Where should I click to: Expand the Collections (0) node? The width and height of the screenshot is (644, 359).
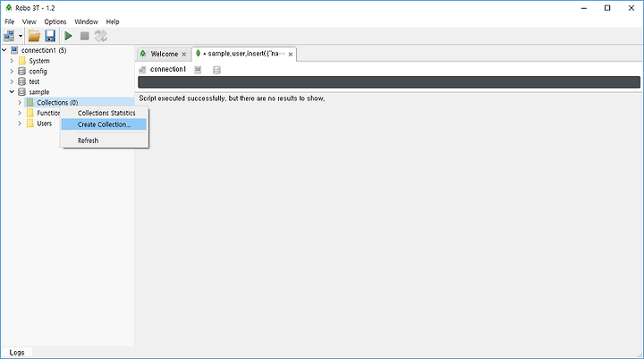tap(20, 102)
